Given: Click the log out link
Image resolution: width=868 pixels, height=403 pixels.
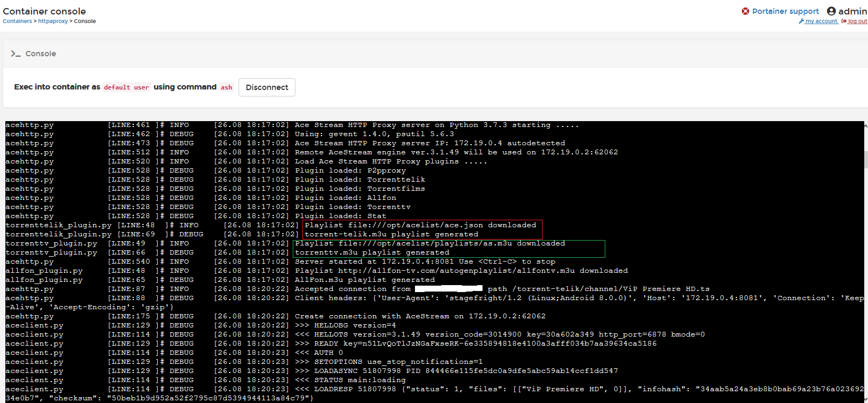Looking at the screenshot, I should click(857, 21).
